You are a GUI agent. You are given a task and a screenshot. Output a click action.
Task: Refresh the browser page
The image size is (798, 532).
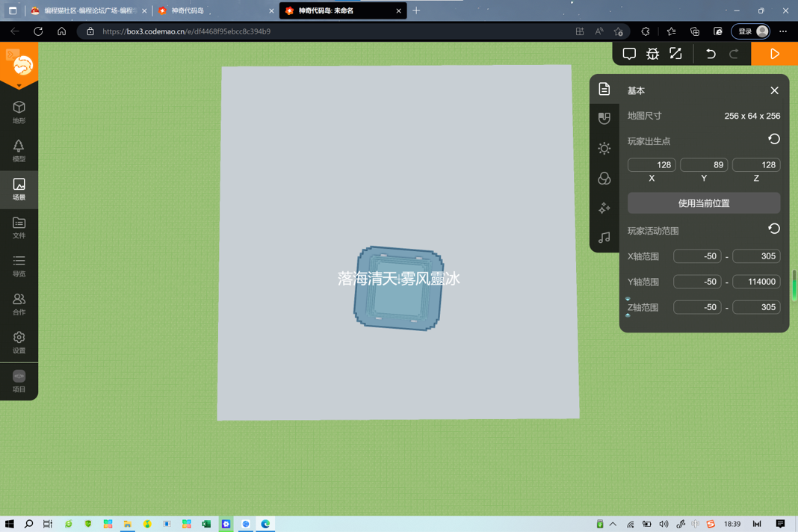(x=38, y=31)
